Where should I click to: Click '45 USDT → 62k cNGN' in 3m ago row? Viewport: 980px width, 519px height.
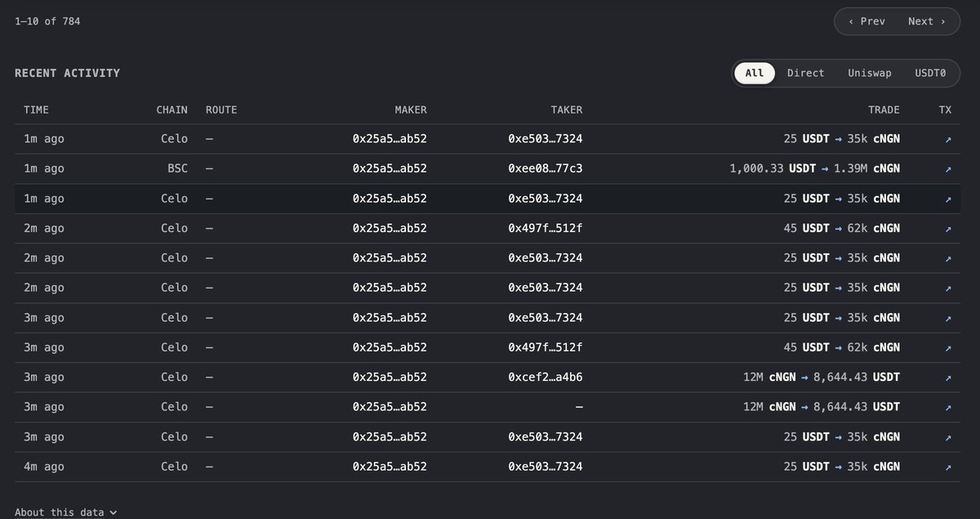pos(842,347)
